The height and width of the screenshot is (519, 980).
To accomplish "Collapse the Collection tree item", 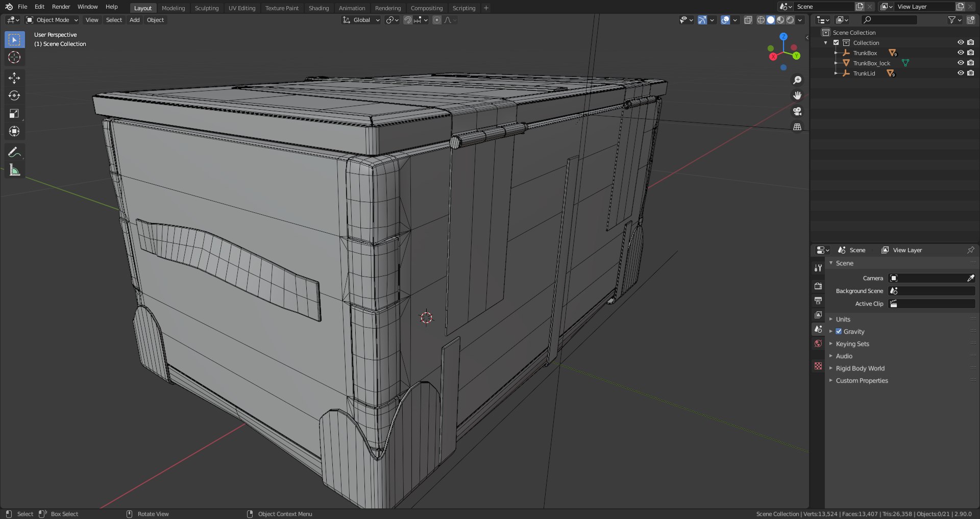I will [826, 43].
